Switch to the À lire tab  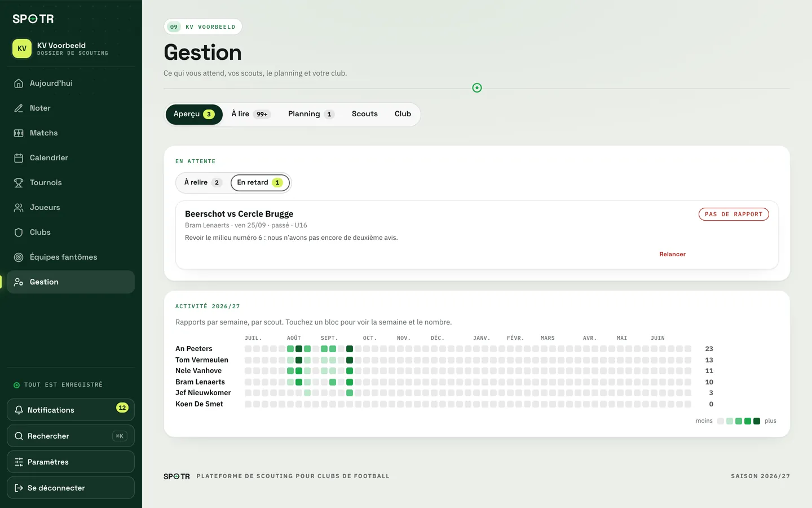click(x=251, y=114)
